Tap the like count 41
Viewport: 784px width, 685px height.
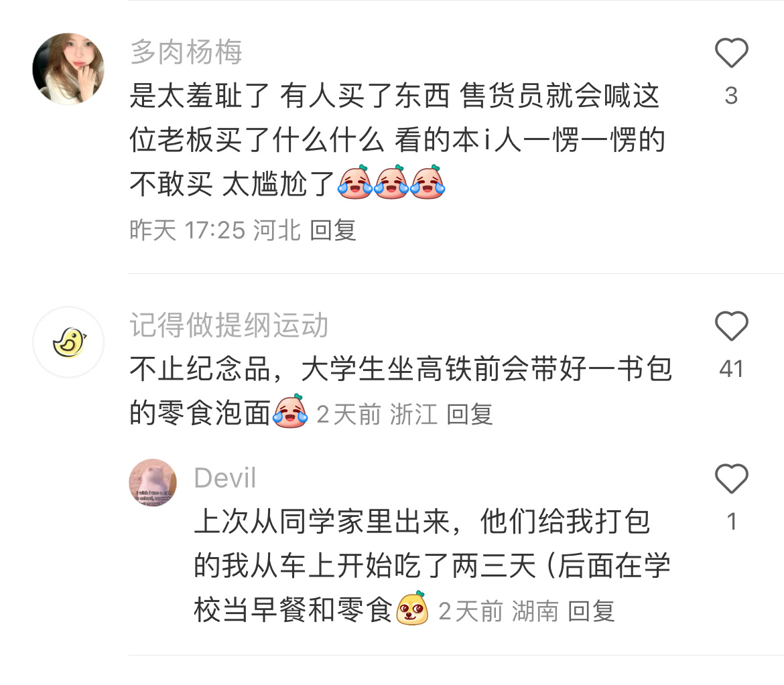(731, 369)
